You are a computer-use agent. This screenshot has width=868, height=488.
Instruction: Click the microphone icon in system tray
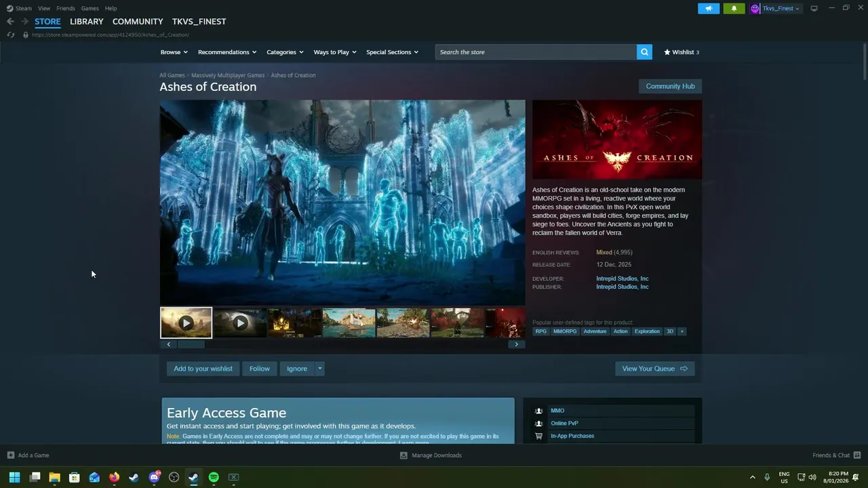767,477
